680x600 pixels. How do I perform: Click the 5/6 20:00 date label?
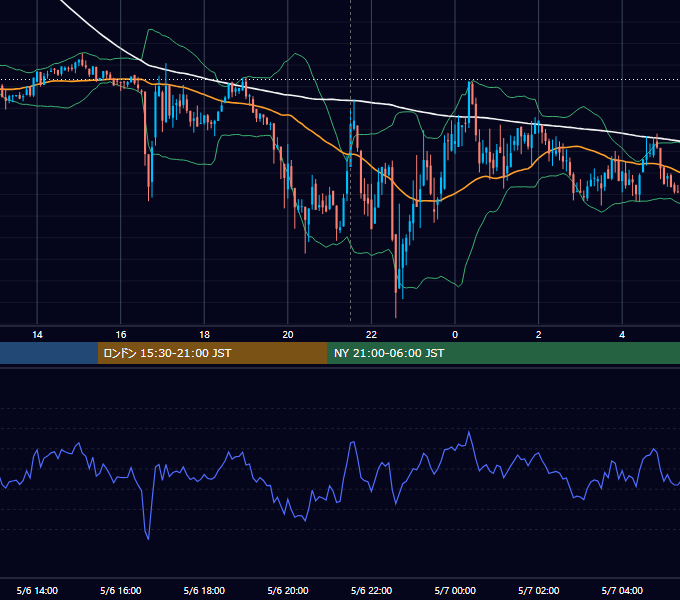[x=288, y=590]
